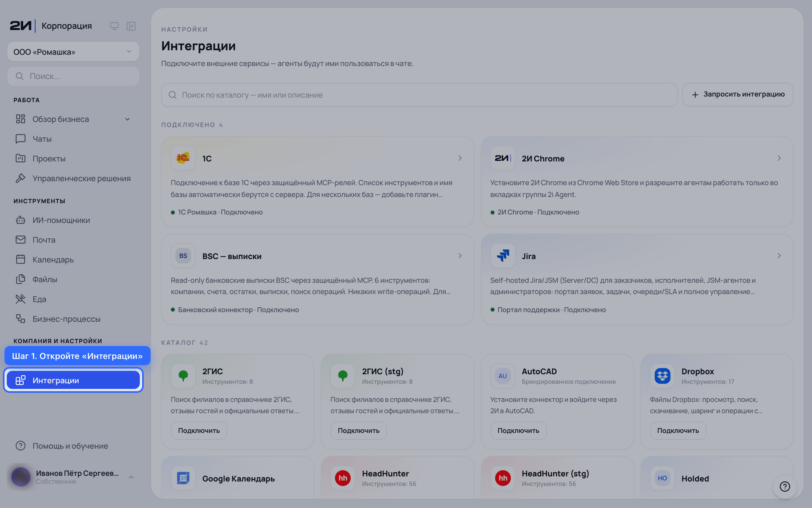
Task: Connect AutoCAD with Подключить button
Action: 518,430
